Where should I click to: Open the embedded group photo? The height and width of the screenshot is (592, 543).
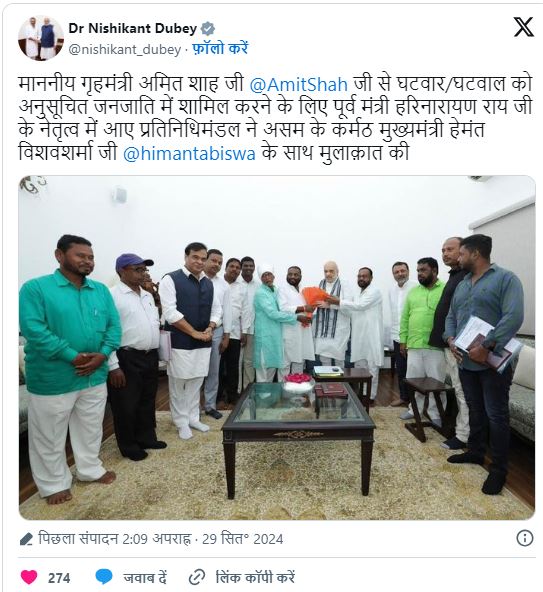click(277, 347)
